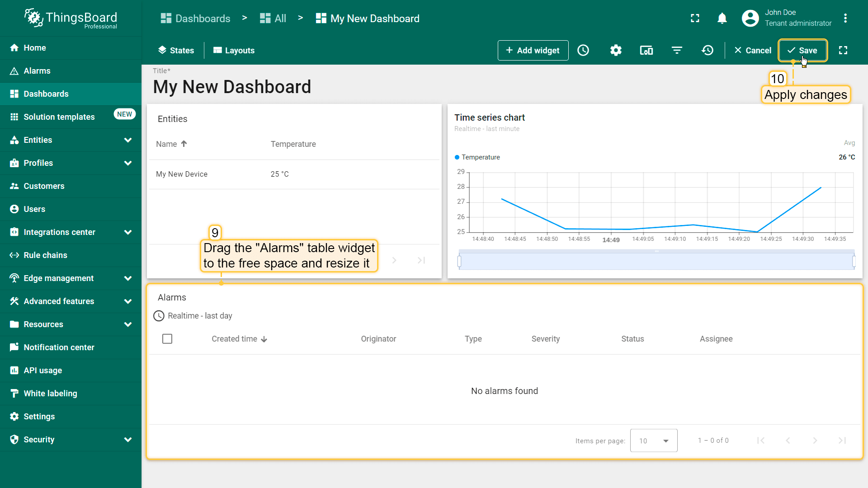This screenshot has width=868, height=488.
Task: Open the dashboard timewindow clock icon
Action: pyautogui.click(x=583, y=50)
